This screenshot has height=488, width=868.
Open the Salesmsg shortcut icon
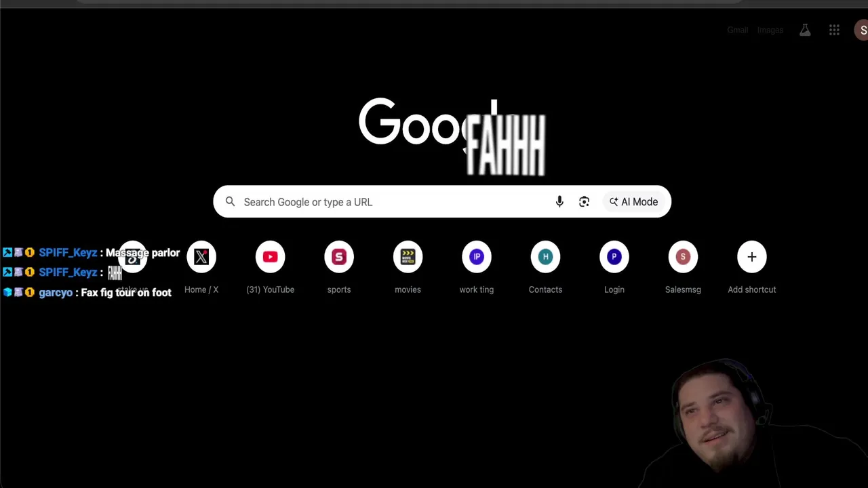point(683,257)
